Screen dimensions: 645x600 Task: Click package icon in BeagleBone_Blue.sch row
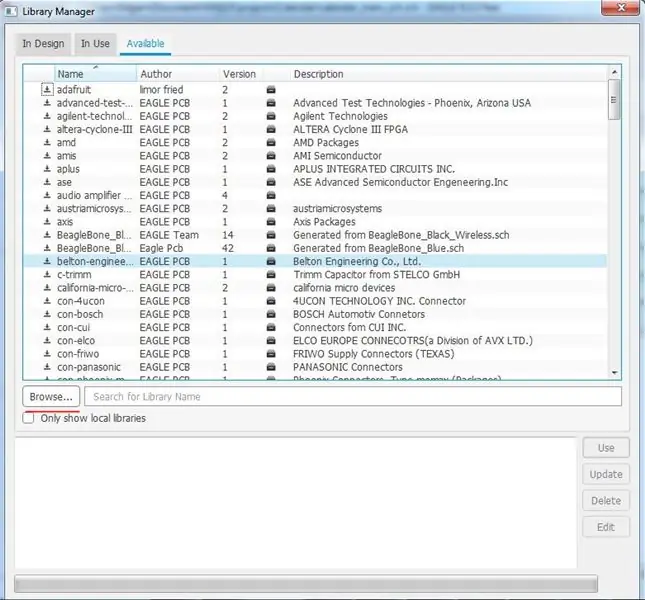(271, 248)
